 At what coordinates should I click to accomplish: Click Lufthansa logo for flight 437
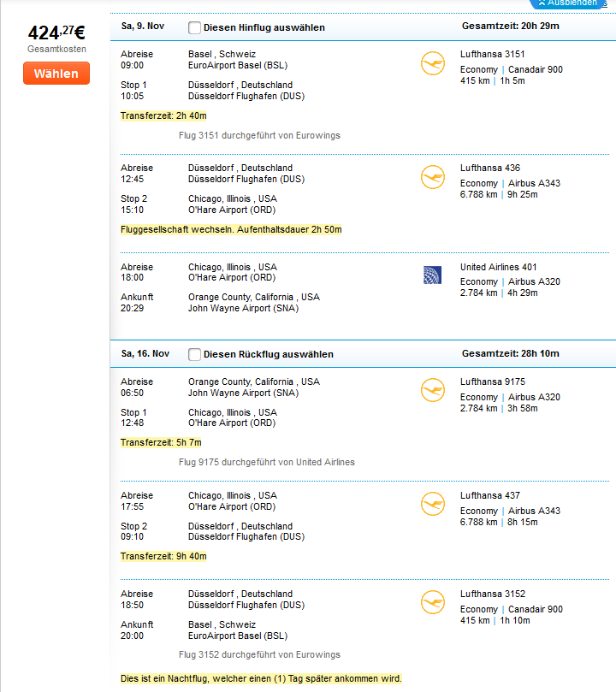coord(432,504)
